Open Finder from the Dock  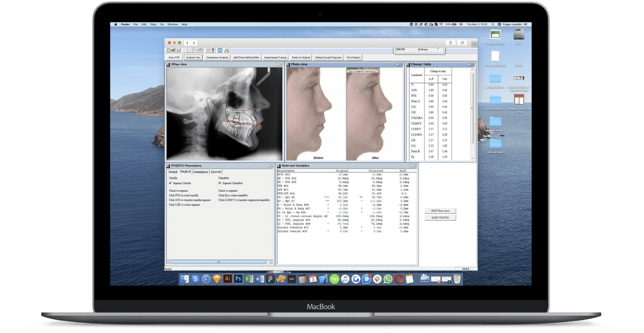click(185, 279)
